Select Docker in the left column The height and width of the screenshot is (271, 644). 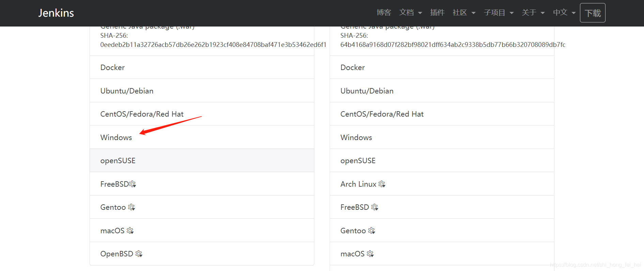click(x=202, y=67)
